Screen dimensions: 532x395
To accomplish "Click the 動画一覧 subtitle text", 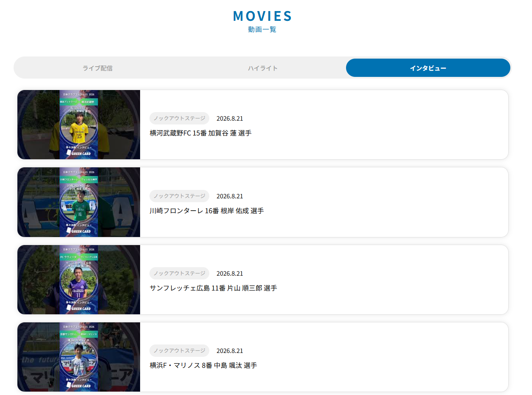I will [x=262, y=29].
